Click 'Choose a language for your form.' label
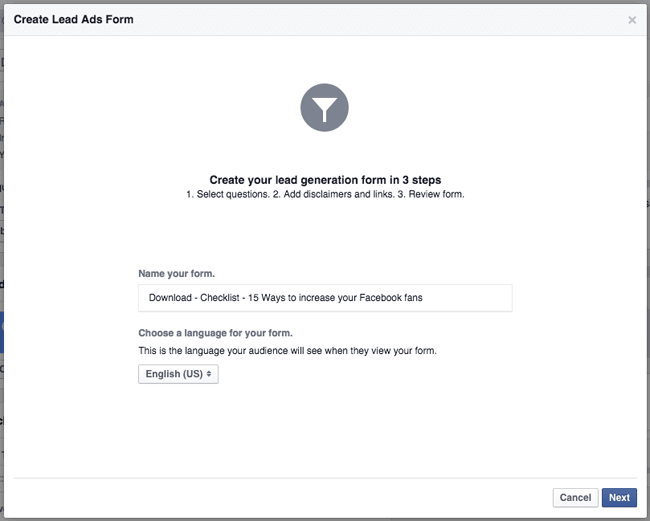This screenshot has width=650, height=521. 216,333
